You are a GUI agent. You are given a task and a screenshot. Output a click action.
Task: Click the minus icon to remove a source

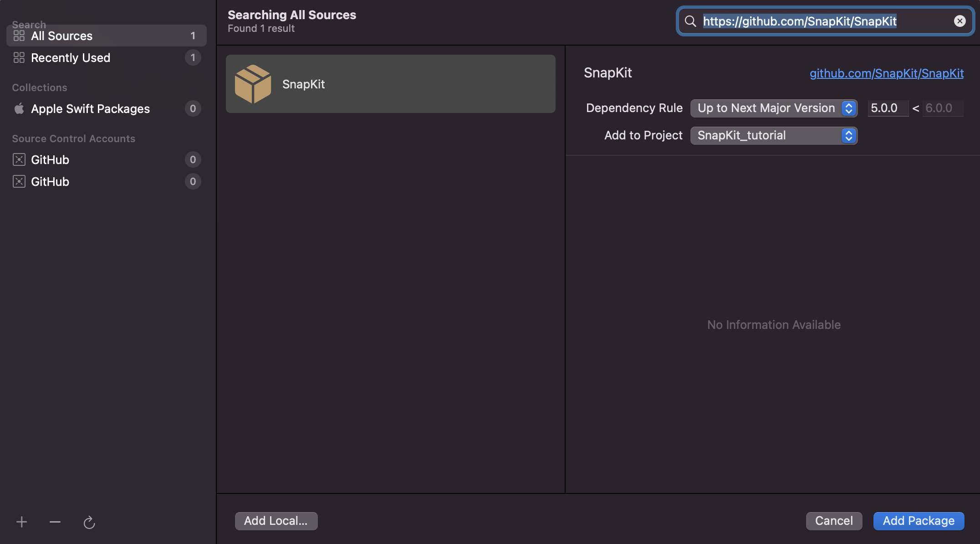click(55, 522)
